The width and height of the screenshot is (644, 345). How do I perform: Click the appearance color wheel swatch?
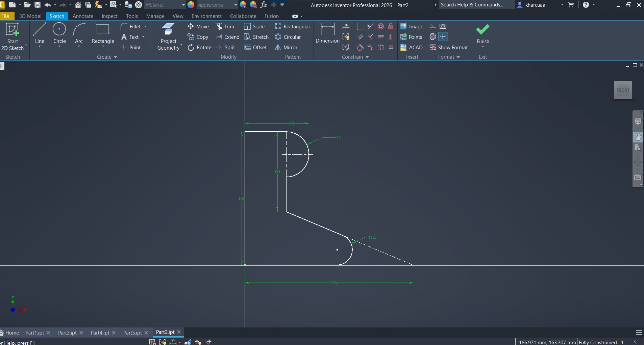pos(191,5)
